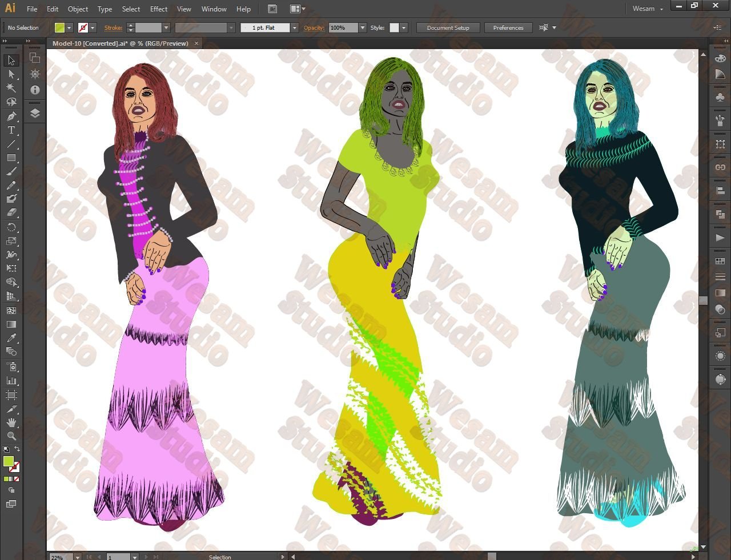This screenshot has width=731, height=560.
Task: Select the Eraser tool
Action: (x=11, y=213)
